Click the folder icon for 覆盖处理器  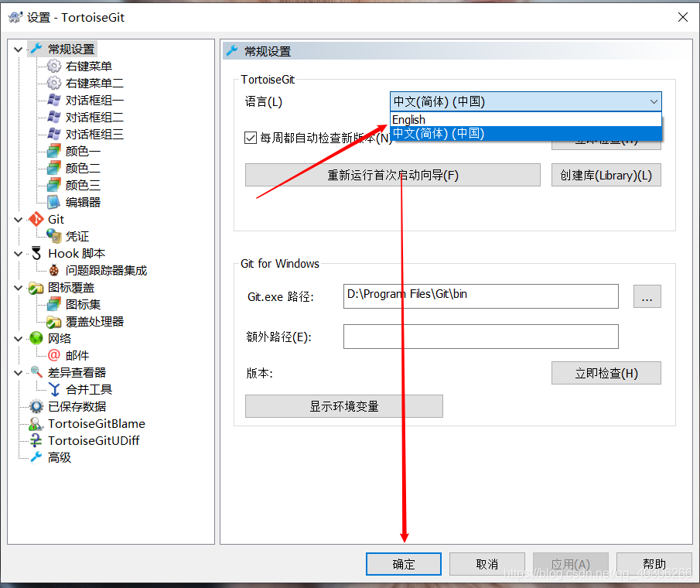tap(54, 321)
